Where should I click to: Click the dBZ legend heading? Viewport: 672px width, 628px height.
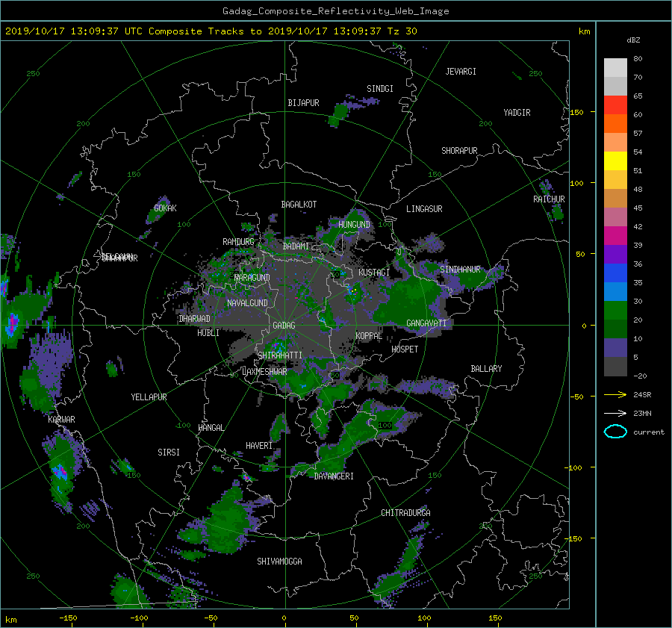coord(633,40)
